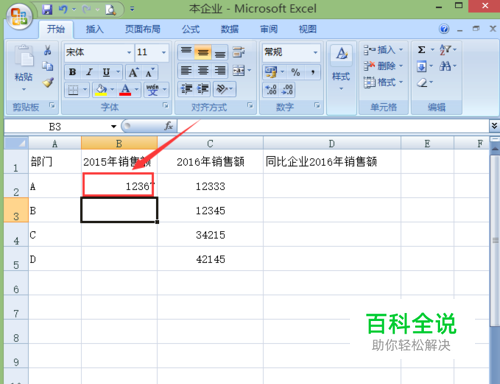
Task: Switch to the 审阅 tab
Action: (x=269, y=29)
